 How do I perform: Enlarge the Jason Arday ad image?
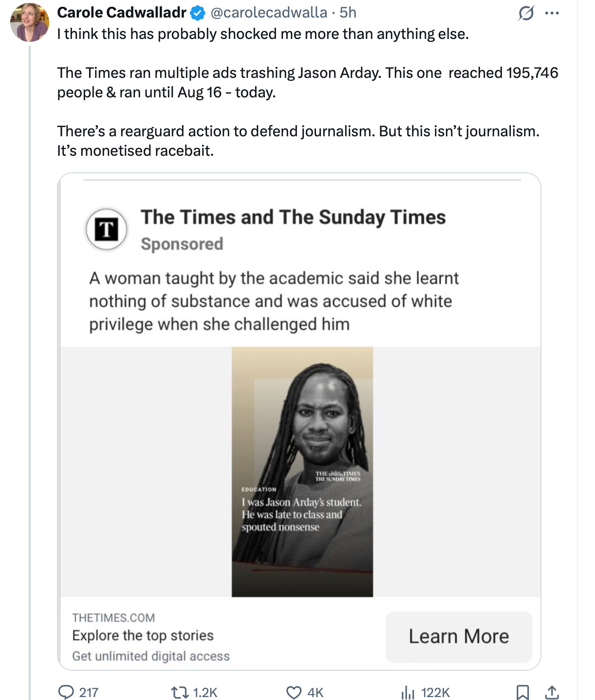click(302, 472)
